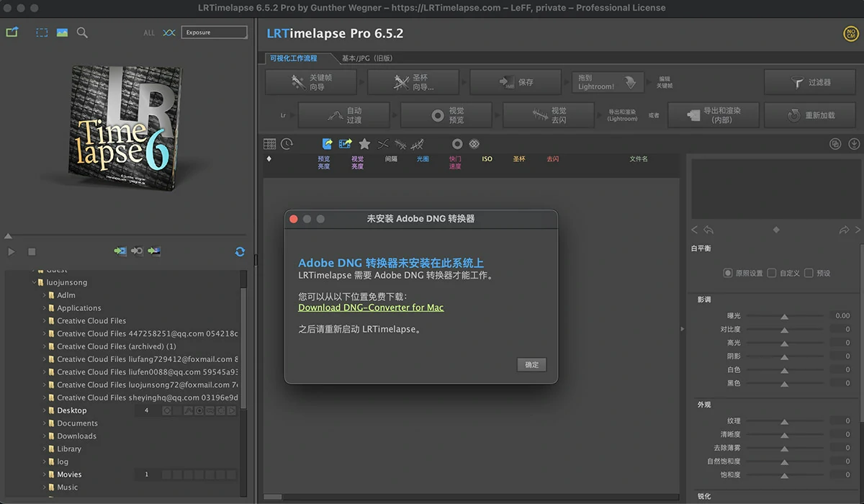Screen dimensions: 864x504
Task: Sort by the ISO column header
Action: point(487,158)
